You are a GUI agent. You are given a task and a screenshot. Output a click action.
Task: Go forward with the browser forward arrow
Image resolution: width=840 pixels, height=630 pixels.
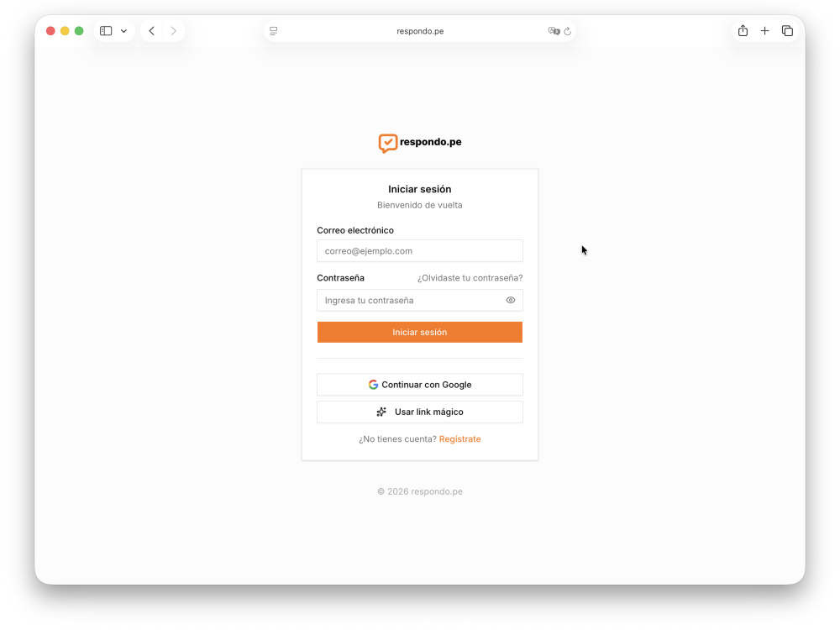[174, 31]
